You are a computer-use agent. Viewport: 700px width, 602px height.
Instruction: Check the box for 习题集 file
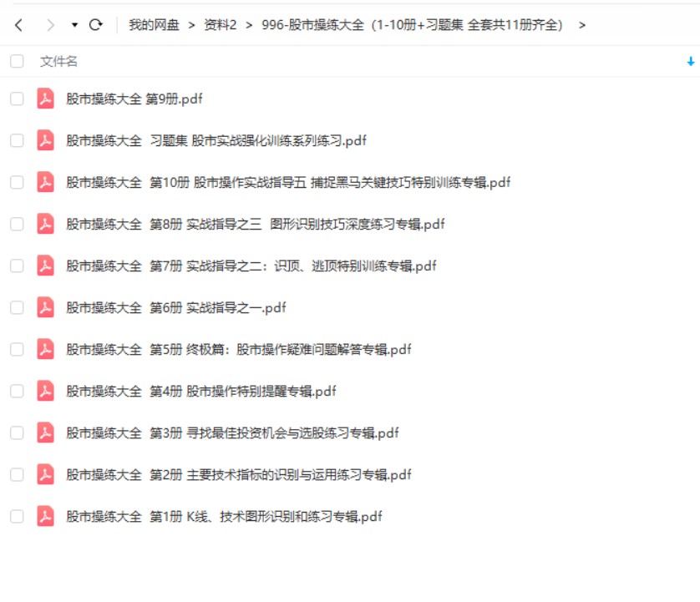coord(17,140)
